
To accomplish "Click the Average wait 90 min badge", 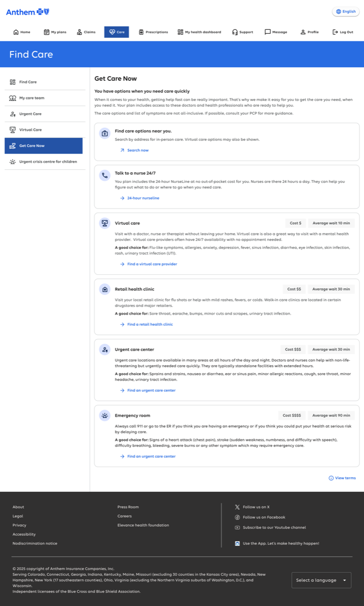I will click(x=331, y=416).
